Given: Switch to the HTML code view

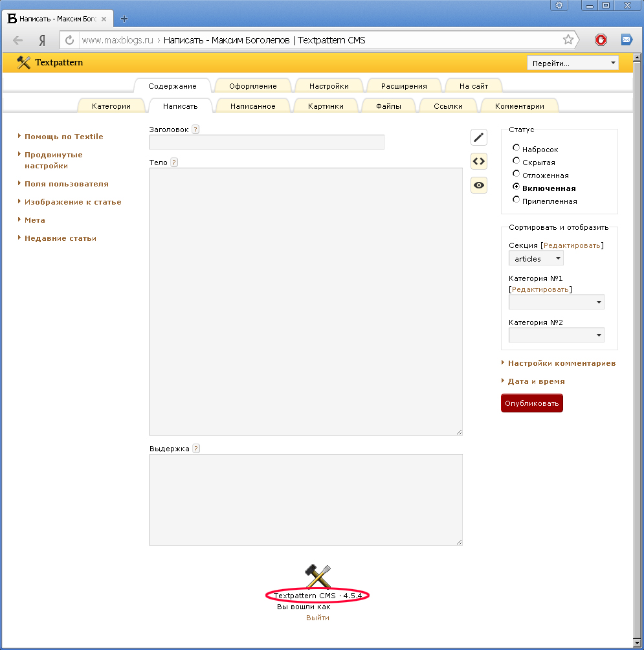Looking at the screenshot, I should point(479,161).
